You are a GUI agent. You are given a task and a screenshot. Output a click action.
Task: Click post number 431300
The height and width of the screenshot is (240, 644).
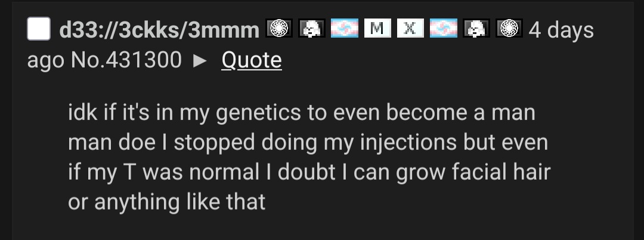(x=143, y=60)
